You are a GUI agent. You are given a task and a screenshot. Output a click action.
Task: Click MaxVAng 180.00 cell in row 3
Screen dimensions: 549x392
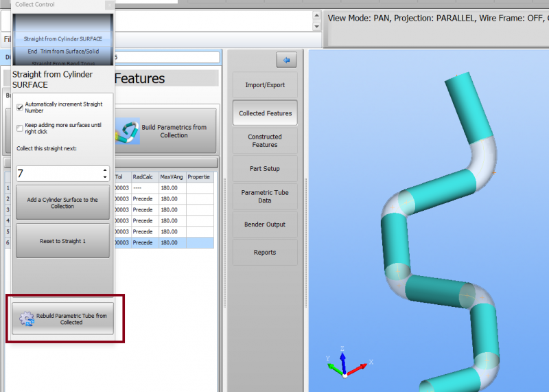click(x=172, y=210)
